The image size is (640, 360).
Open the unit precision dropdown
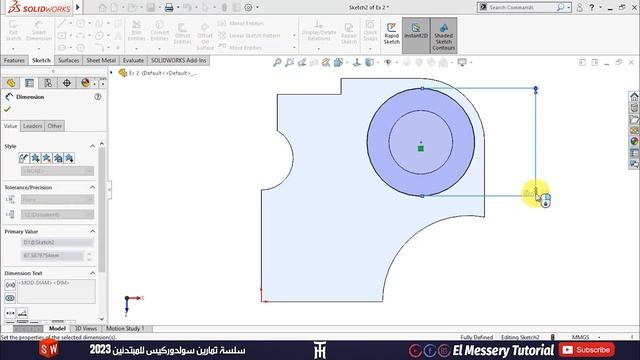(x=57, y=215)
